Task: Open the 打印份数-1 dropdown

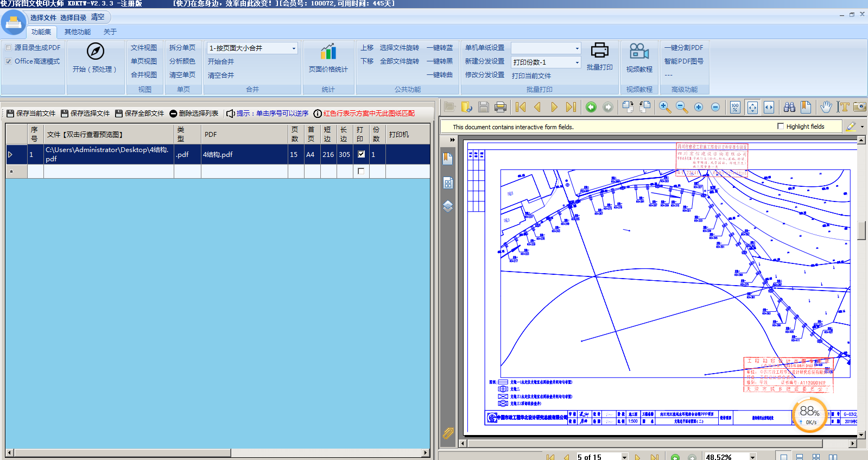Action: coord(576,62)
